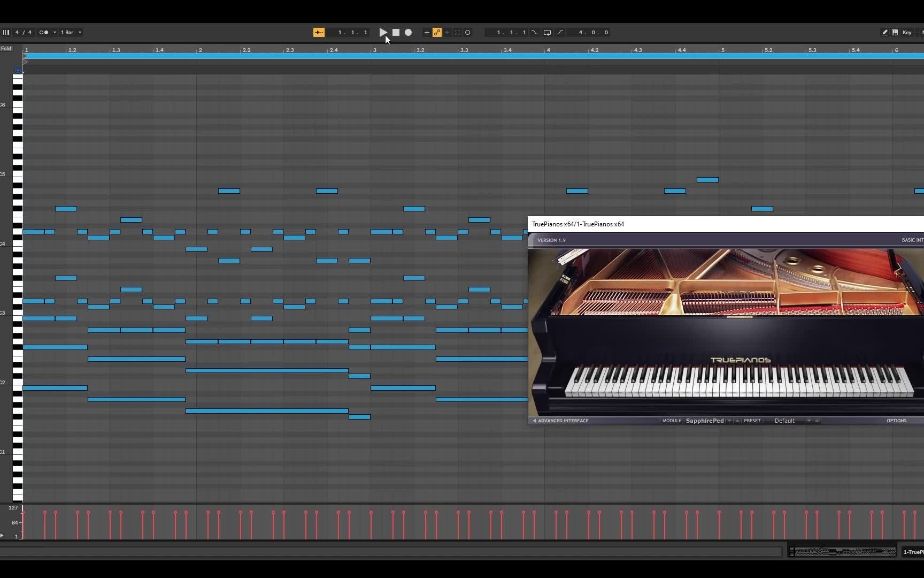
Task: Click the module up arrow beside SapphirePed
Action: click(x=737, y=421)
